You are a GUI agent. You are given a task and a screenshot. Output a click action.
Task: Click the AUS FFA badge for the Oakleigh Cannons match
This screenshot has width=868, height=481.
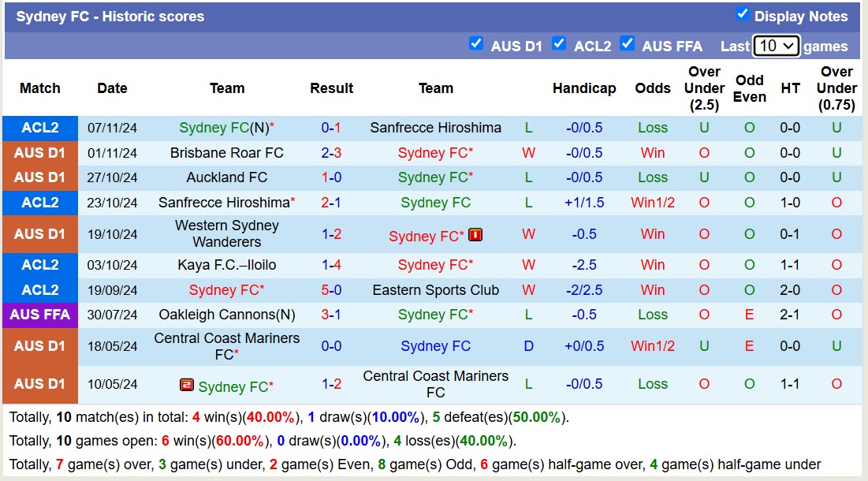tap(39, 315)
